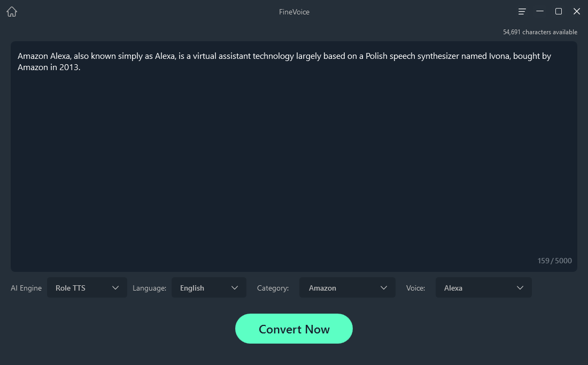Minimize the FineVoice window
588x365 pixels.
(540, 11)
